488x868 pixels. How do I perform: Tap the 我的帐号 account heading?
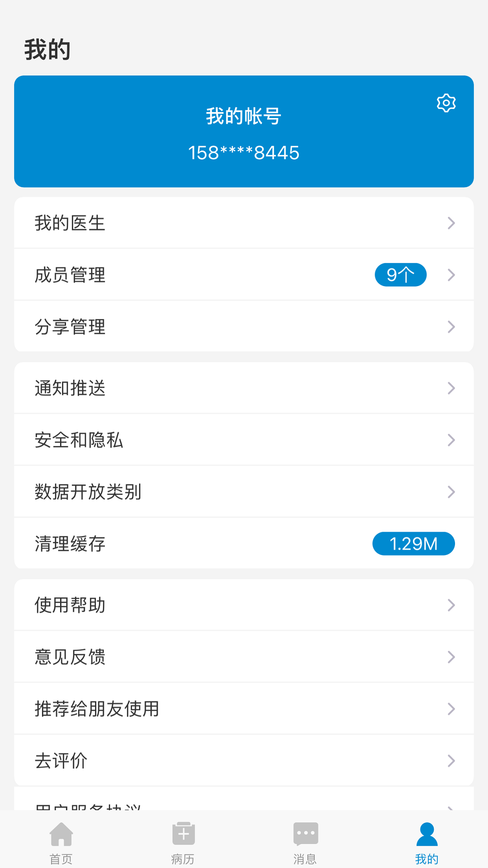pyautogui.click(x=244, y=116)
